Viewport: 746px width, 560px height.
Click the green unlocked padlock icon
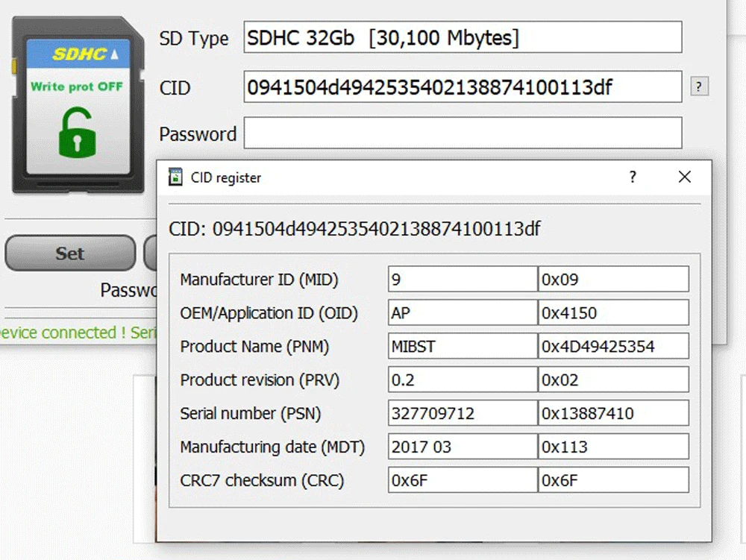pos(78,131)
